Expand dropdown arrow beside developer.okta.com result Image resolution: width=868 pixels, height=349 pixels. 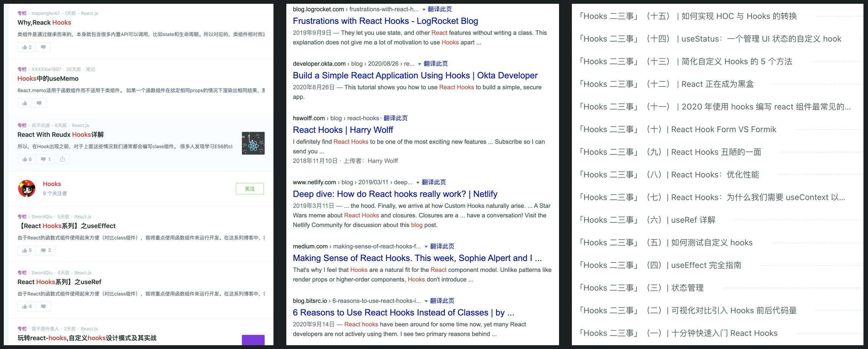pos(419,64)
